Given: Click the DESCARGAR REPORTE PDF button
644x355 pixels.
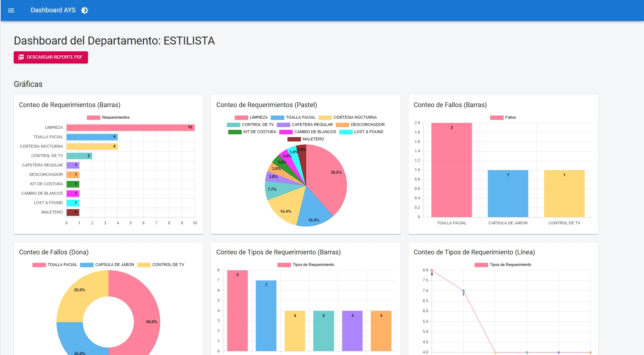Looking at the screenshot, I should 51,57.
